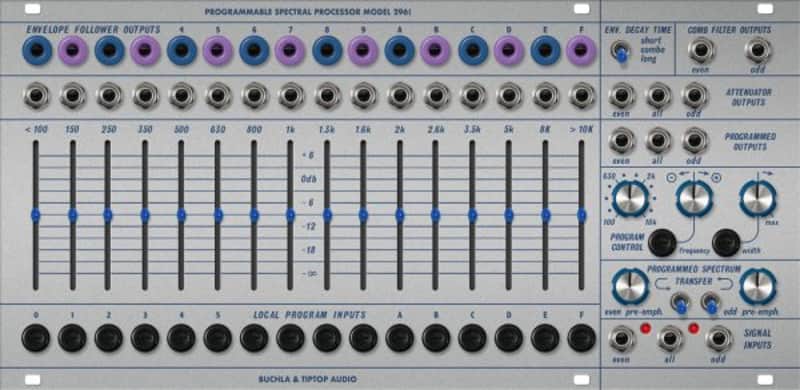Click local program input jack 5
This screenshot has width=800, height=390.
(218, 338)
